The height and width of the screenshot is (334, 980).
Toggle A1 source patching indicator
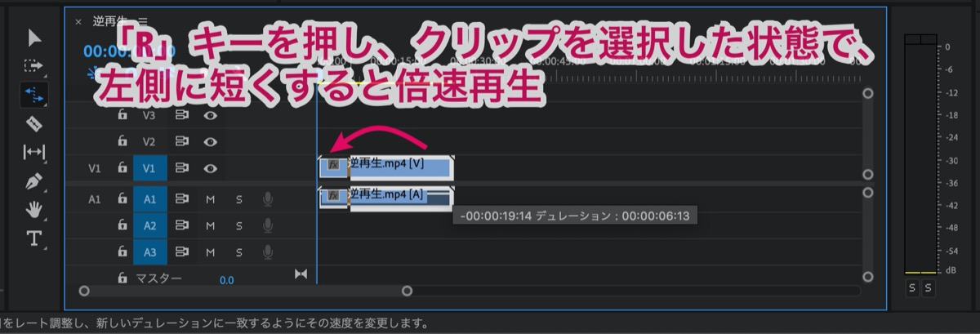(x=96, y=198)
